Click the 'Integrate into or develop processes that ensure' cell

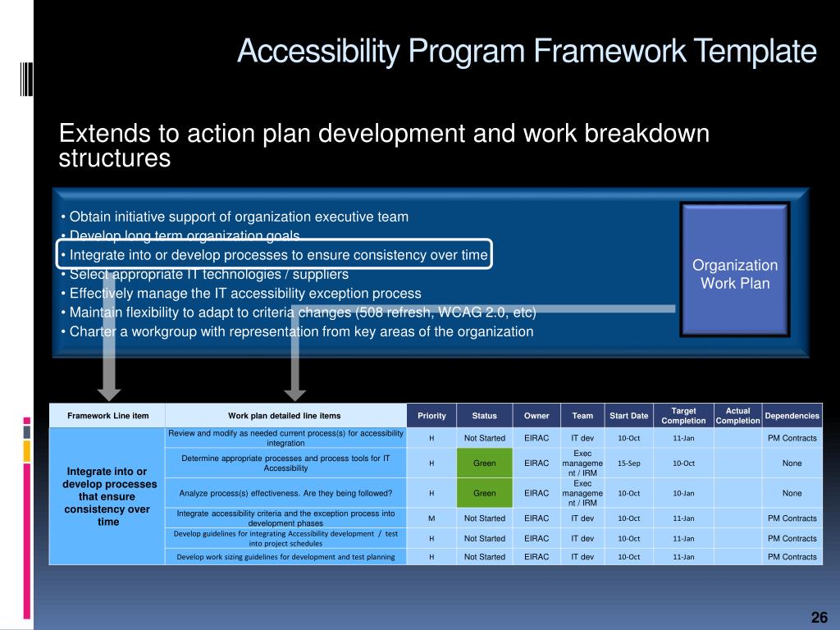[107, 496]
